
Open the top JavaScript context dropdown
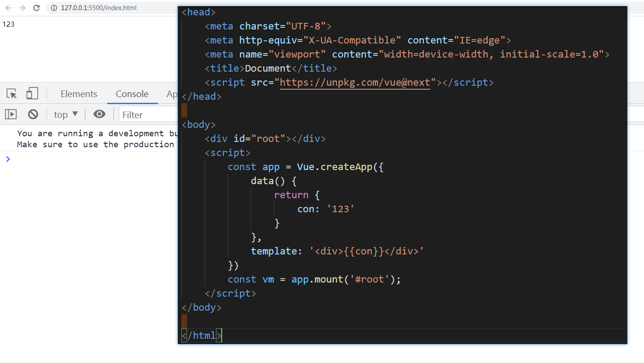[x=66, y=115]
